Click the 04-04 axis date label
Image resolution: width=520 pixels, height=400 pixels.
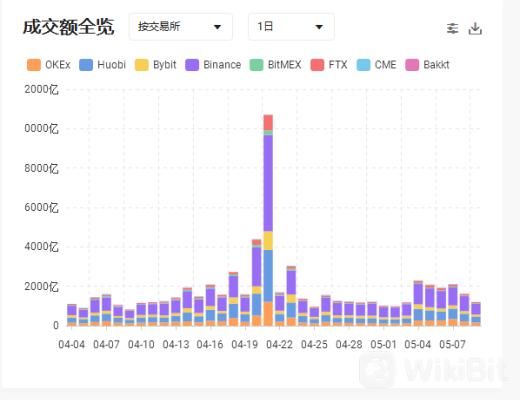click(x=71, y=344)
